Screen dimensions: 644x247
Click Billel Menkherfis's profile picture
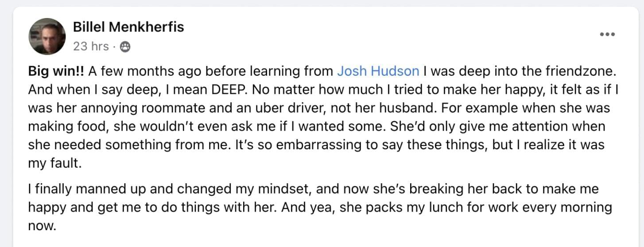coord(47,36)
